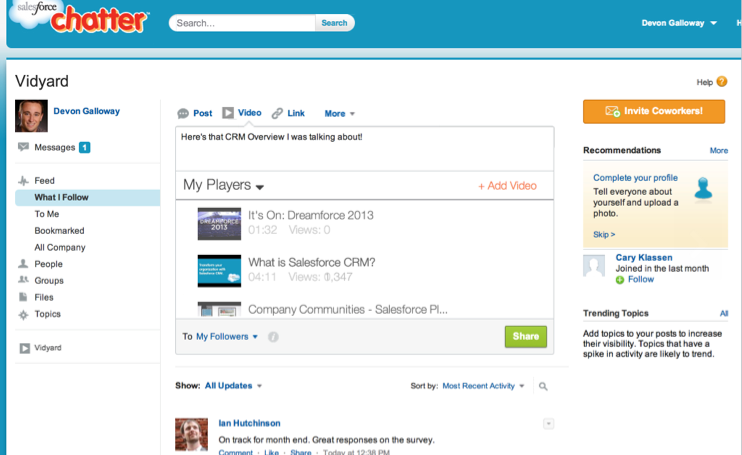Click Cary Klassen's placeholder avatar
The height and width of the screenshot is (455, 742).
(x=594, y=266)
